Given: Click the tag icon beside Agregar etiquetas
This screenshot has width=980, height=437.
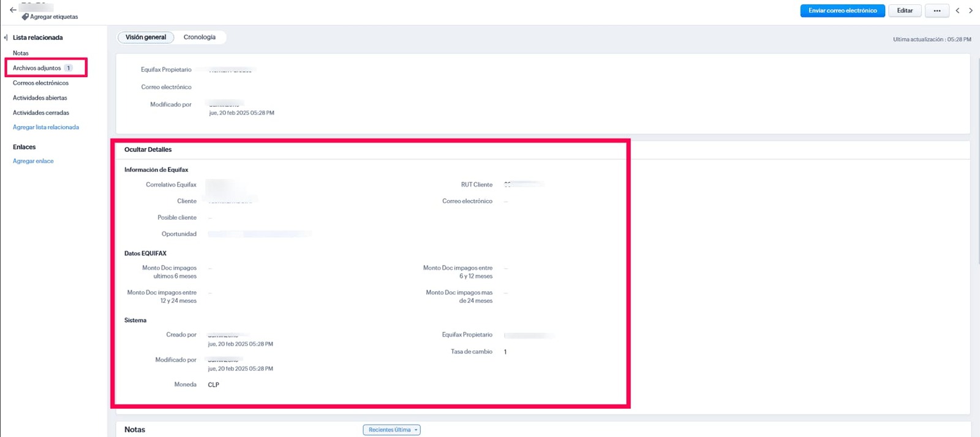Looking at the screenshot, I should (x=25, y=17).
